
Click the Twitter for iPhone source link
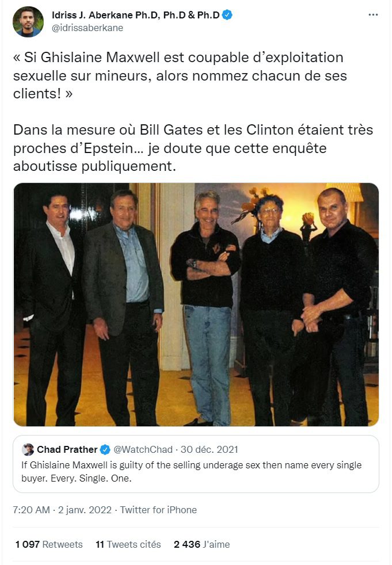click(158, 510)
